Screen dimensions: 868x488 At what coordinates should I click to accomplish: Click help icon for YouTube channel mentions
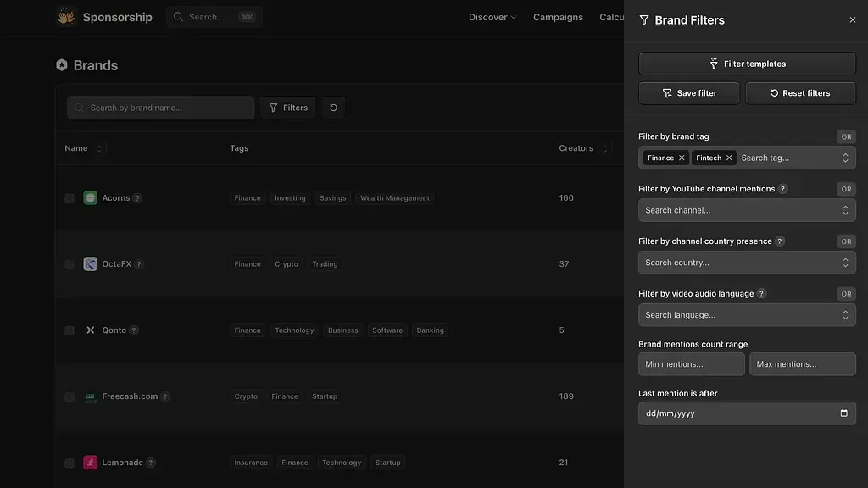tap(782, 189)
